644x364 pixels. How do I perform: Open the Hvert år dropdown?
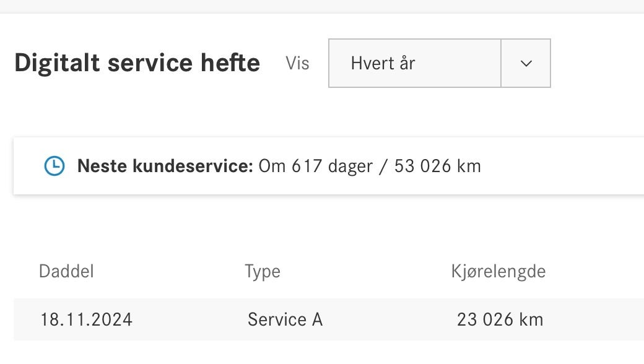440,63
